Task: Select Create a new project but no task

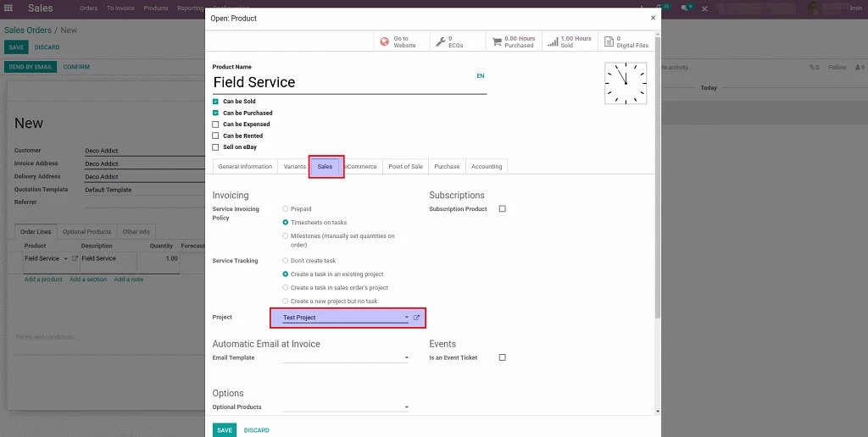Action: [285, 301]
